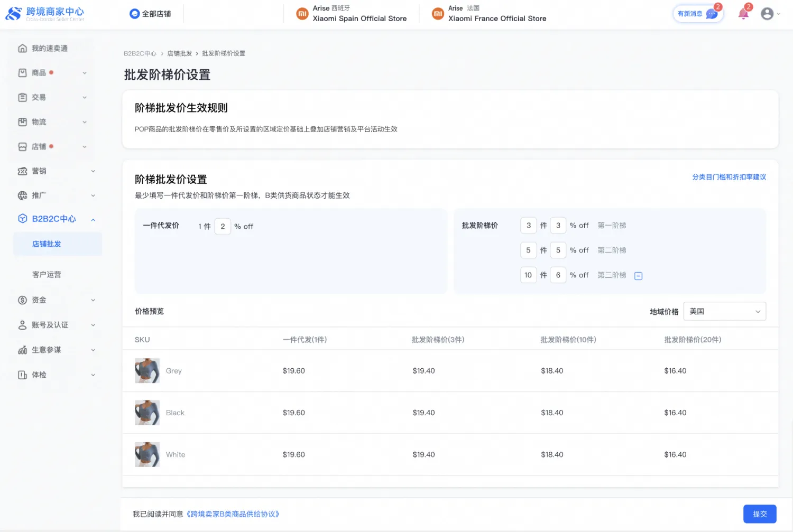Select the 全部店铺 store selector
The image size is (793, 532).
click(151, 14)
